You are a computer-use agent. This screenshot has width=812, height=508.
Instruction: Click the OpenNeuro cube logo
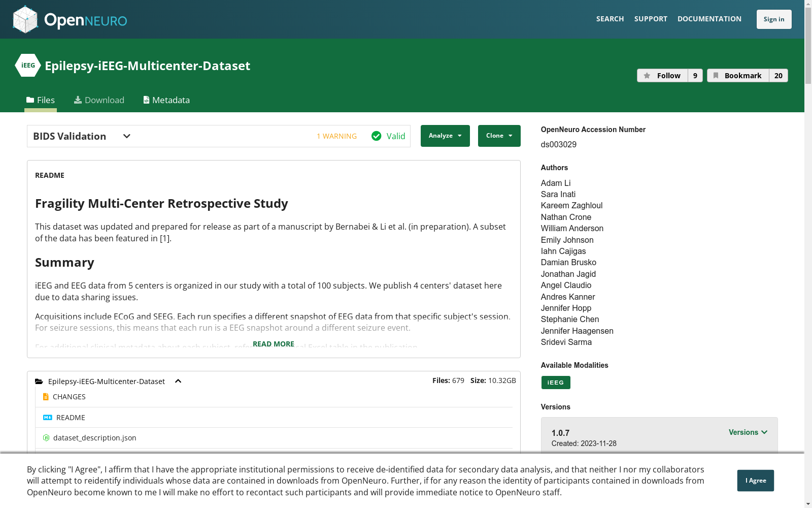tap(25, 19)
